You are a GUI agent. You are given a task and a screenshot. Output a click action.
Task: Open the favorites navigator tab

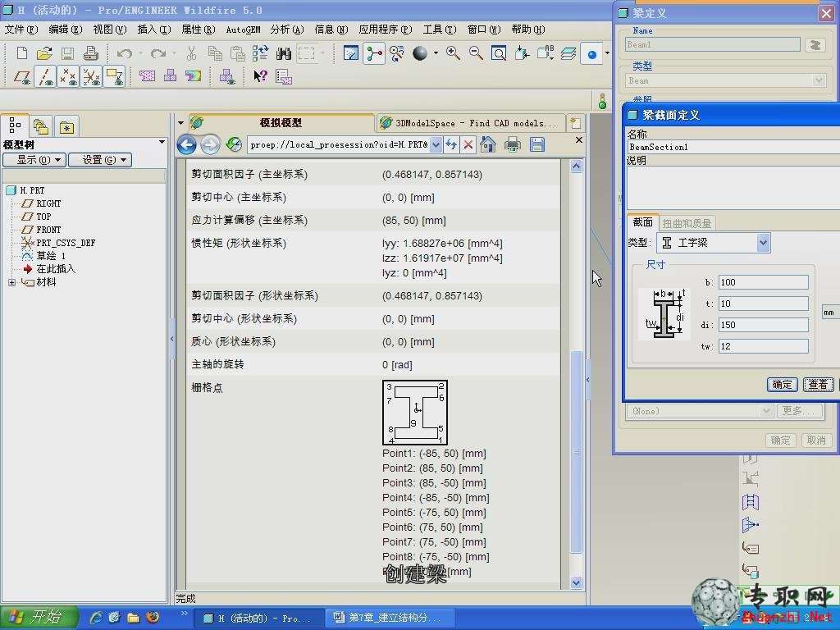click(66, 127)
